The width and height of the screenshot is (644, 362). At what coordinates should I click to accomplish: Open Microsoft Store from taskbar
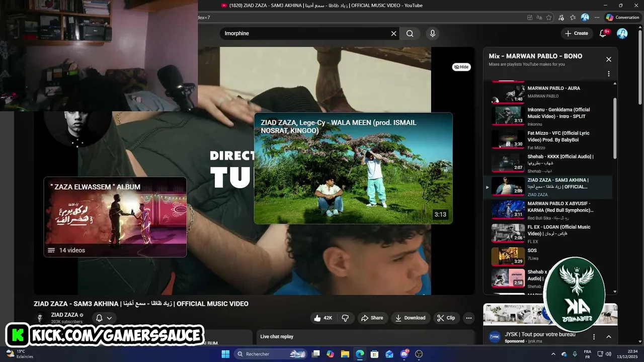pyautogui.click(x=374, y=354)
